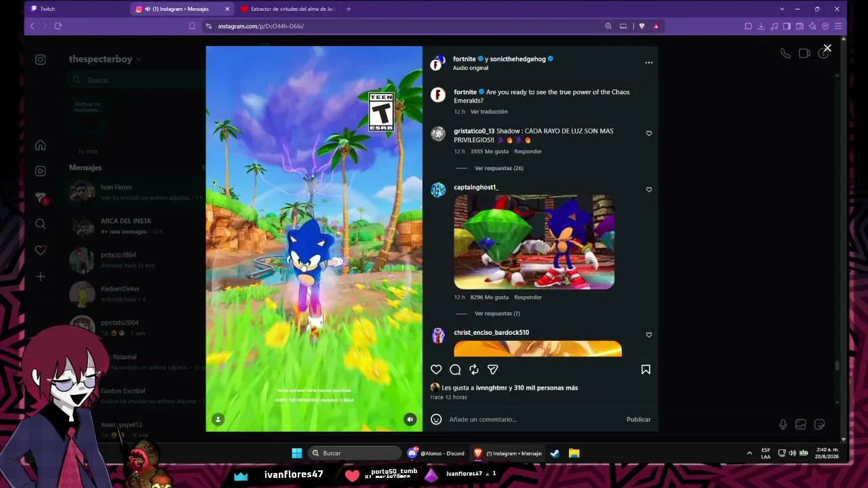This screenshot has width=868, height=488.
Task: Expand replies for captainghost1_ comment (7)
Action: pyautogui.click(x=497, y=314)
